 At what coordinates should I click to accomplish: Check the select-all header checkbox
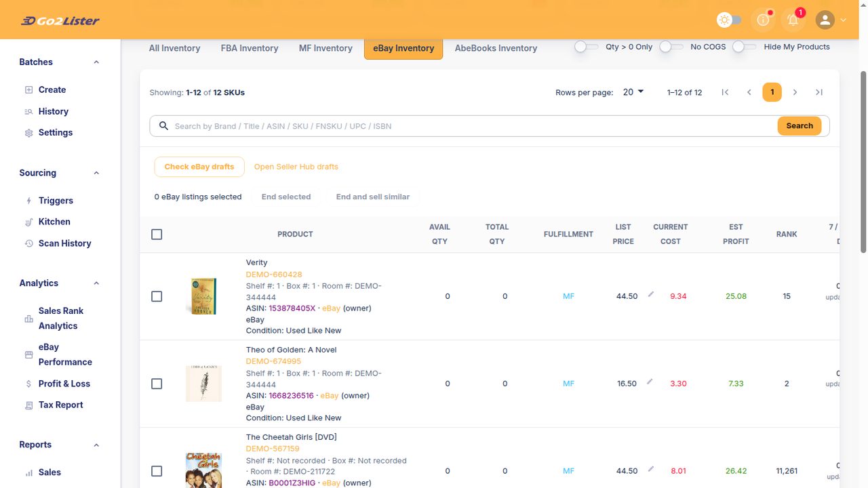click(x=157, y=235)
